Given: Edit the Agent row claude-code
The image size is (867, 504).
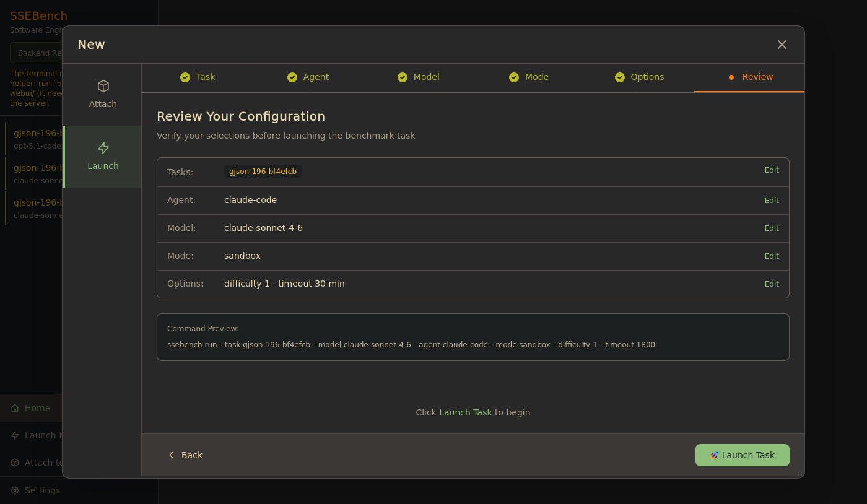Looking at the screenshot, I should pyautogui.click(x=772, y=201).
